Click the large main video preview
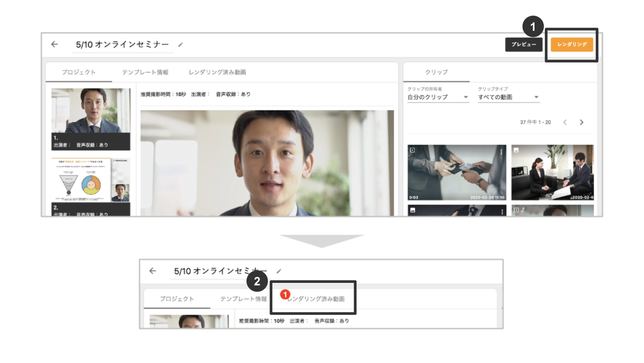The height and width of the screenshot is (363, 644). pos(267,163)
